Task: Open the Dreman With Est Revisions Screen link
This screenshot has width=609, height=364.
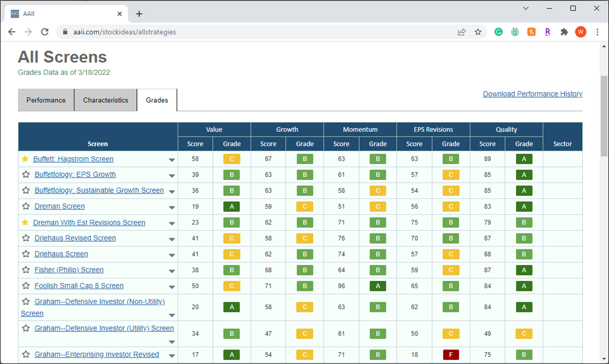Action: click(x=89, y=223)
